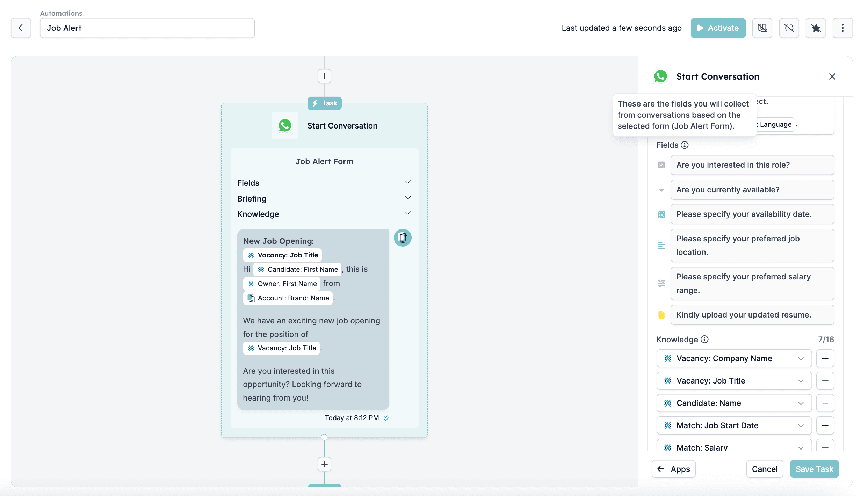Image resolution: width=868 pixels, height=496 pixels.
Task: Click file icon beside upload resume field
Action: [661, 315]
